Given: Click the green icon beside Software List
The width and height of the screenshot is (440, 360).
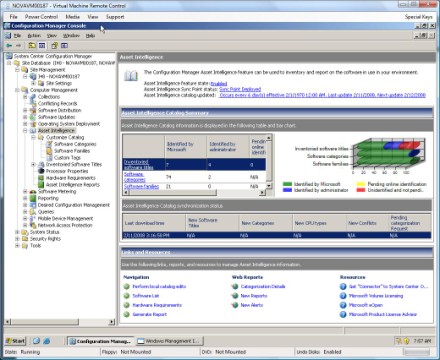Looking at the screenshot, I should [126, 296].
